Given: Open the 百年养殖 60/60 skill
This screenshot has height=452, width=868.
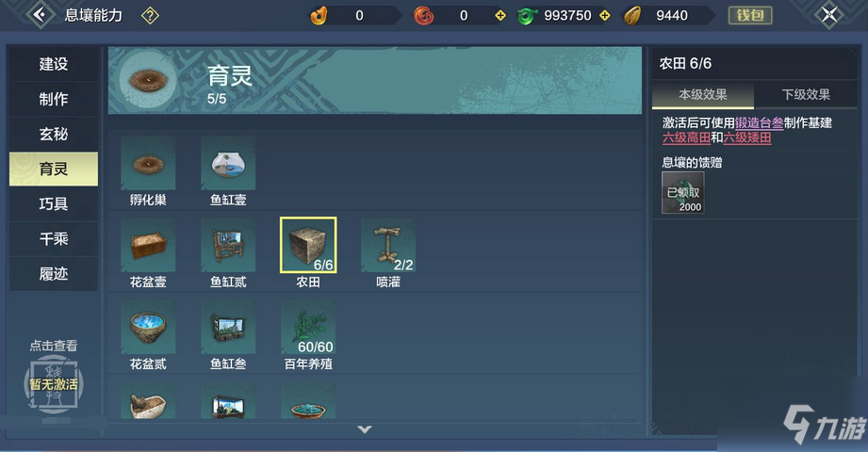Looking at the screenshot, I should coord(308,327).
